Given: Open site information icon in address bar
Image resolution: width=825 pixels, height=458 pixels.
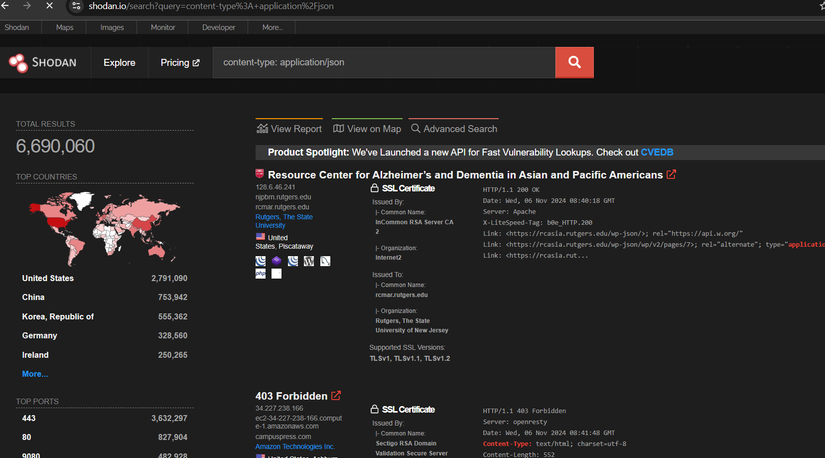Looking at the screenshot, I should click(76, 6).
